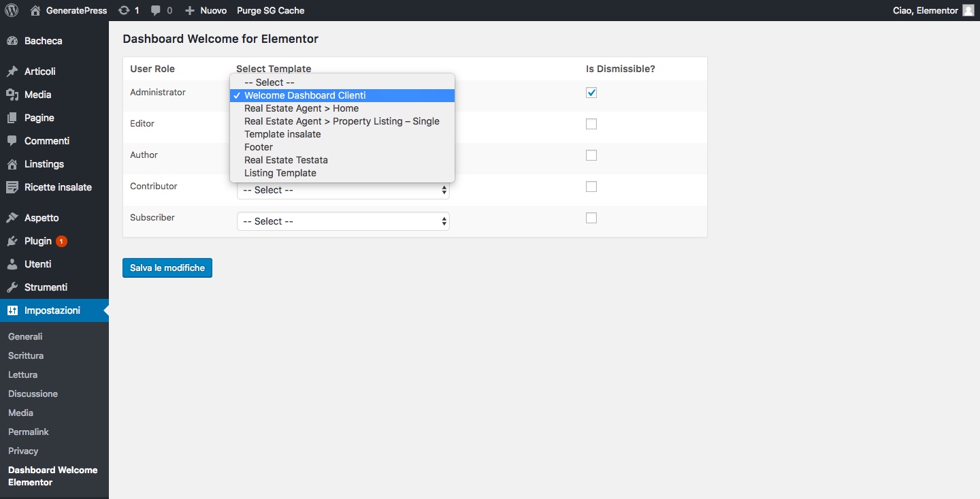Click the Pagine pages icon
Screen dimensions: 980x499
click(x=12, y=118)
